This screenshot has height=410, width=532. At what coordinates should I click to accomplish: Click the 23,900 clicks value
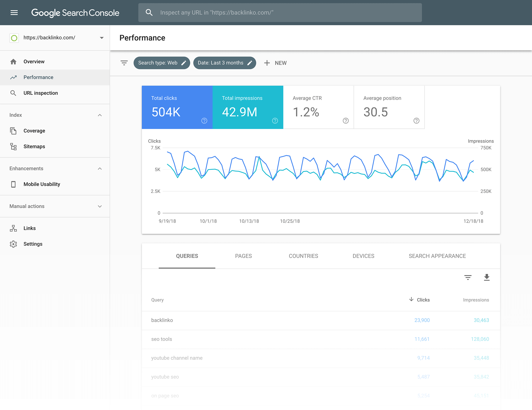tap(422, 320)
